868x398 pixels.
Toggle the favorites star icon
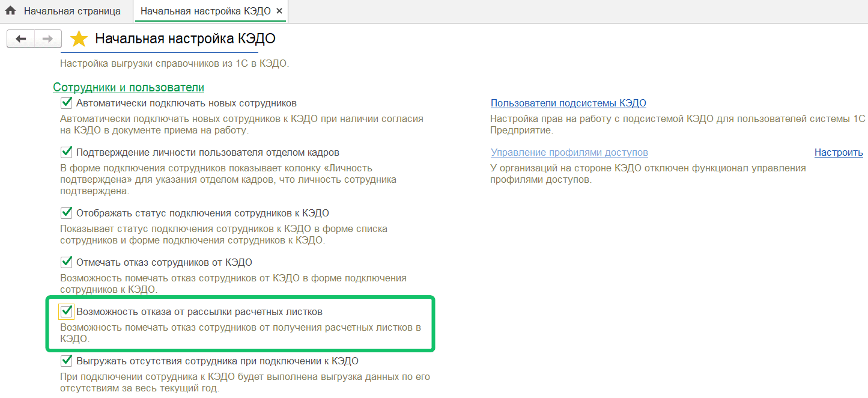point(79,40)
